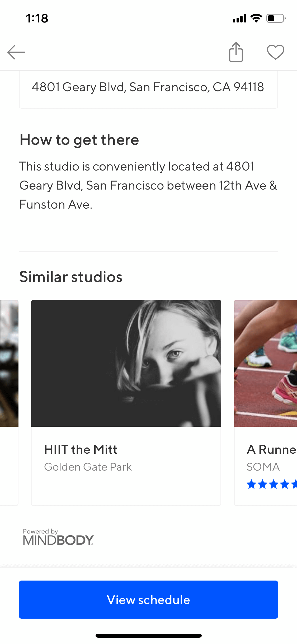Tap the Similar studios heading
This screenshot has height=644, width=297.
click(71, 277)
